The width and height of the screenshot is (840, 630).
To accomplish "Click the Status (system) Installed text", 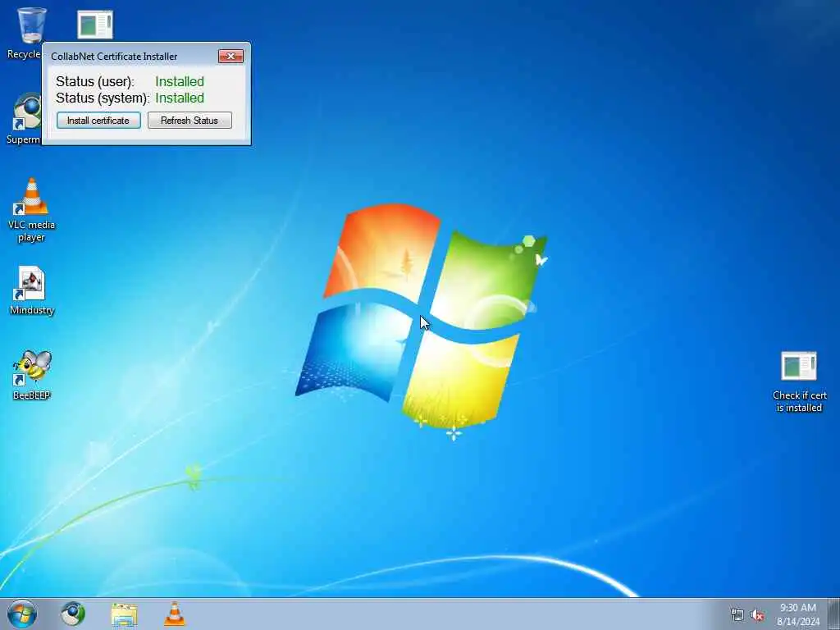I will [x=180, y=98].
